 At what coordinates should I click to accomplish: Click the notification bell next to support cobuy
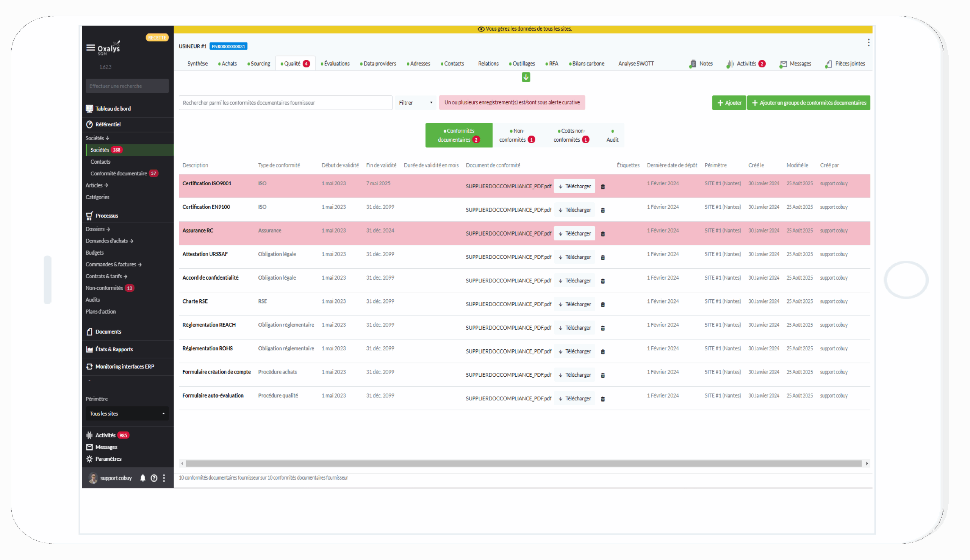tap(142, 478)
